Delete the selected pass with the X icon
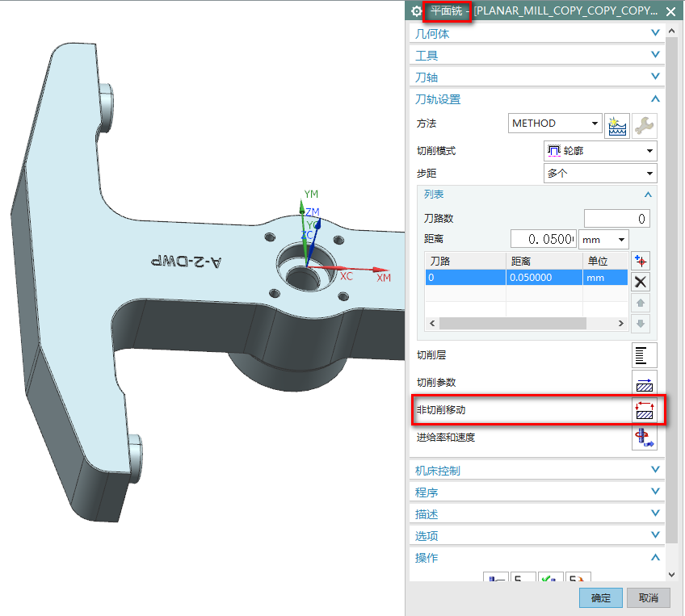Viewport: 685px width, 616px height. click(x=641, y=282)
